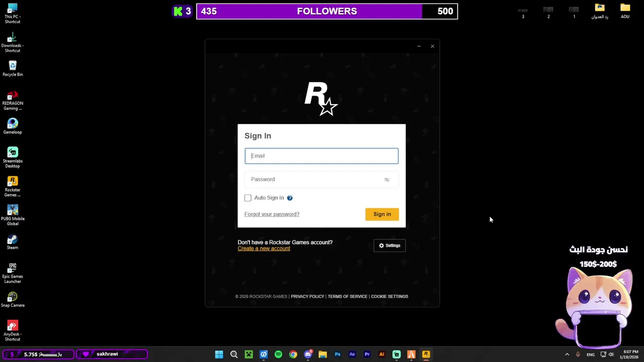
Task: Select Downloads shortcut desktop icon
Action: pyautogui.click(x=13, y=43)
